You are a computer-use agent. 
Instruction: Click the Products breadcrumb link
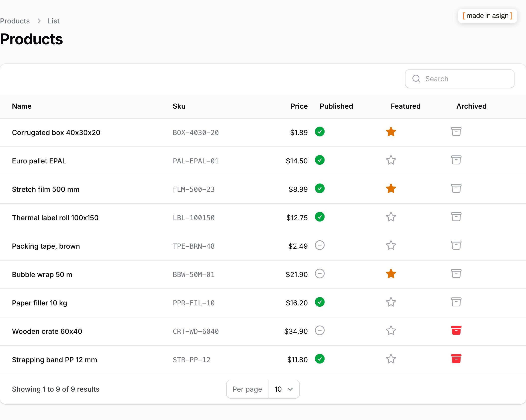point(15,21)
